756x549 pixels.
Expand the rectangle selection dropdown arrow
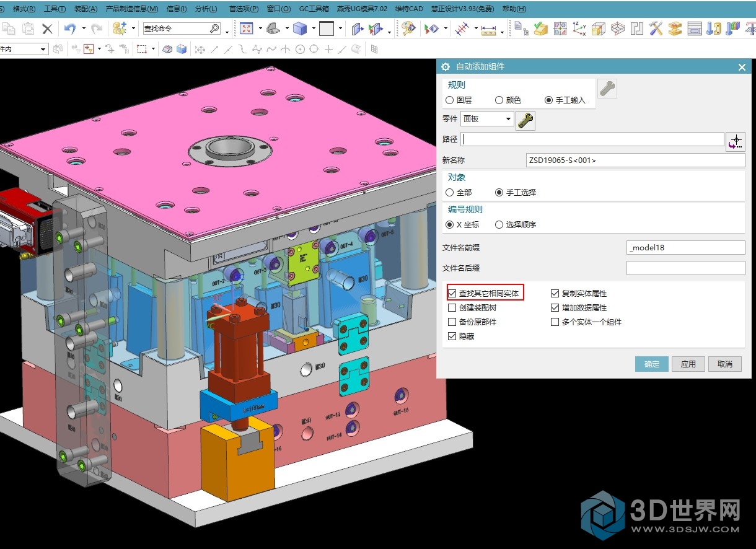point(153,49)
